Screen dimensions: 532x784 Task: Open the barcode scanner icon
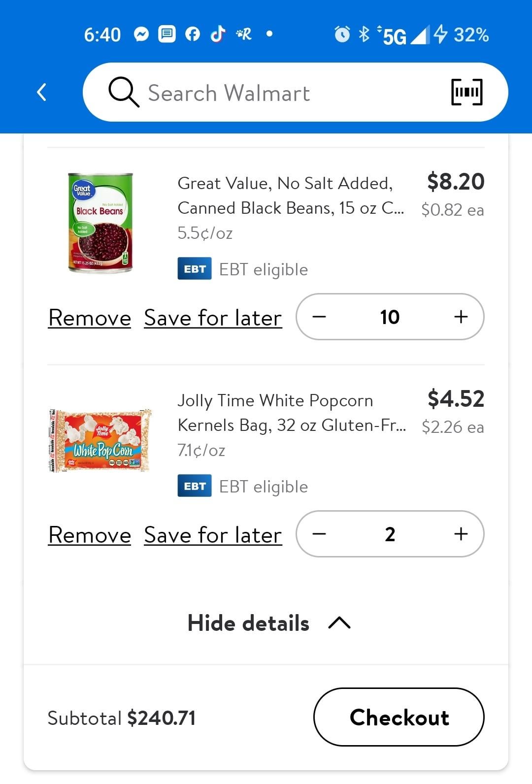466,92
